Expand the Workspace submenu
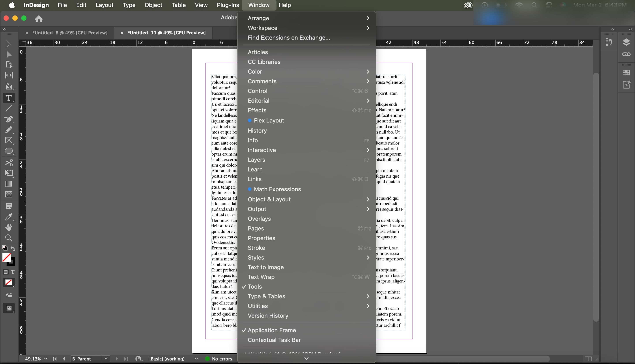The height and width of the screenshot is (364, 635). [262, 28]
